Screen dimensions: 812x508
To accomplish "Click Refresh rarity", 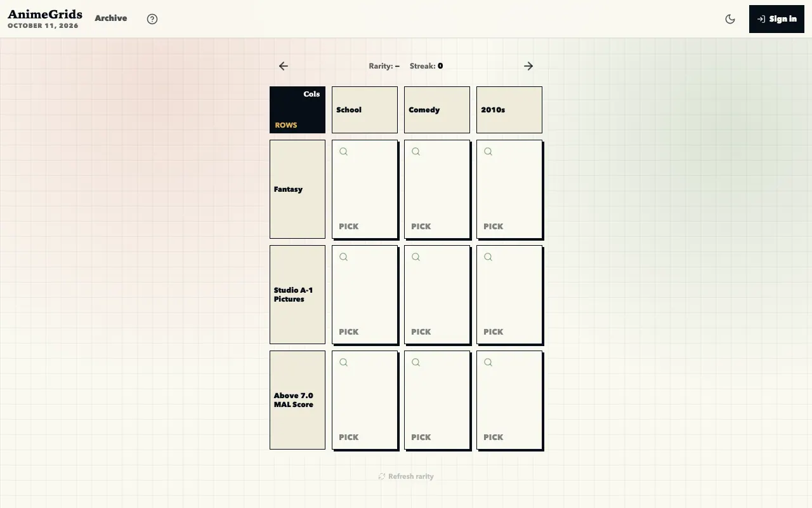I will (x=406, y=476).
